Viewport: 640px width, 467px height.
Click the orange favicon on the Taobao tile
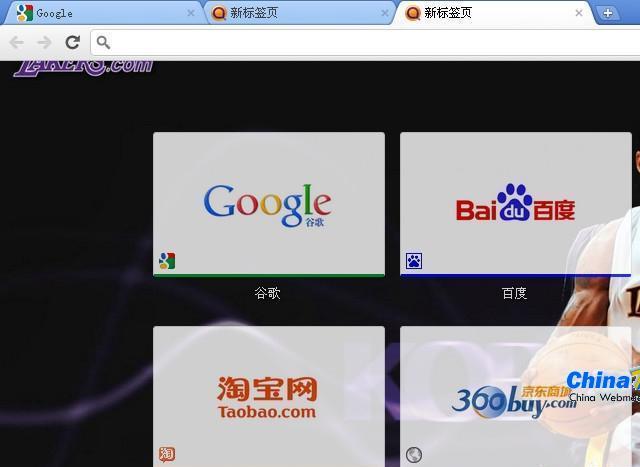167,455
